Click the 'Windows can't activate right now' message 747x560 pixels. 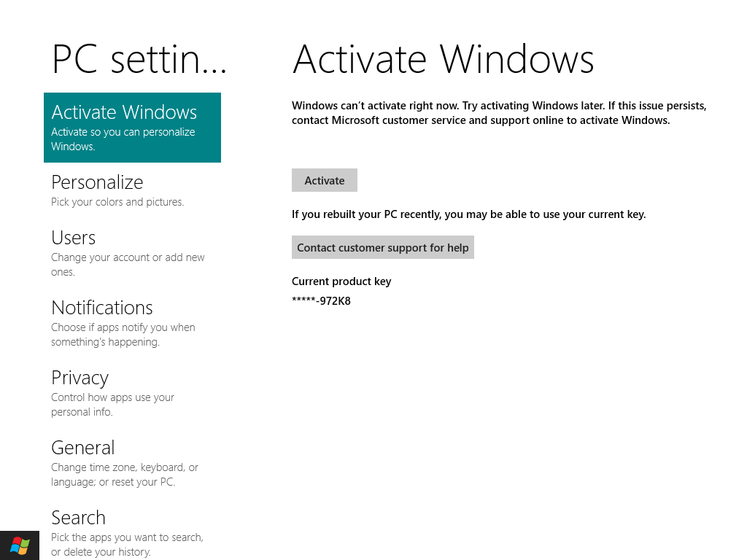pos(499,113)
